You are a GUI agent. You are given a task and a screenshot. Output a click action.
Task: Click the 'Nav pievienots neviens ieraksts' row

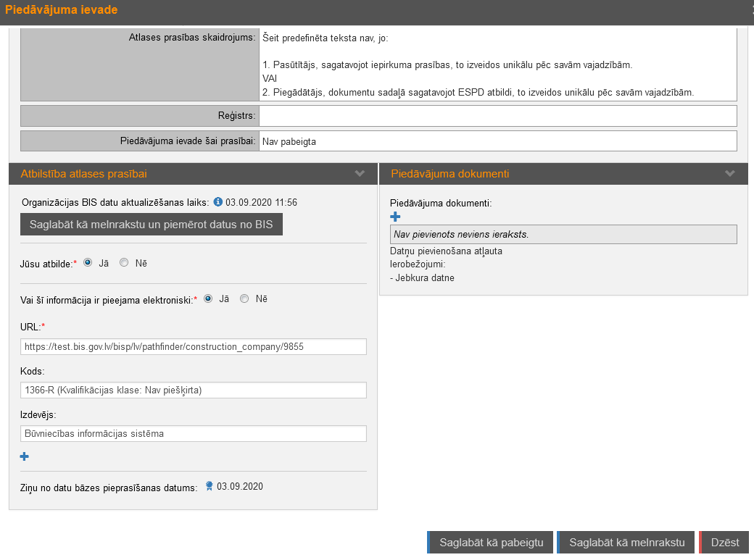[563, 234]
